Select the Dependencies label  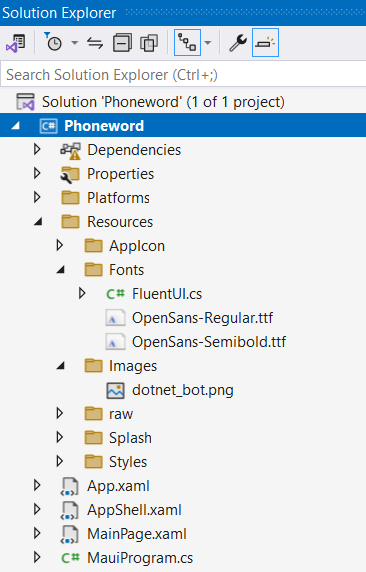pos(134,150)
